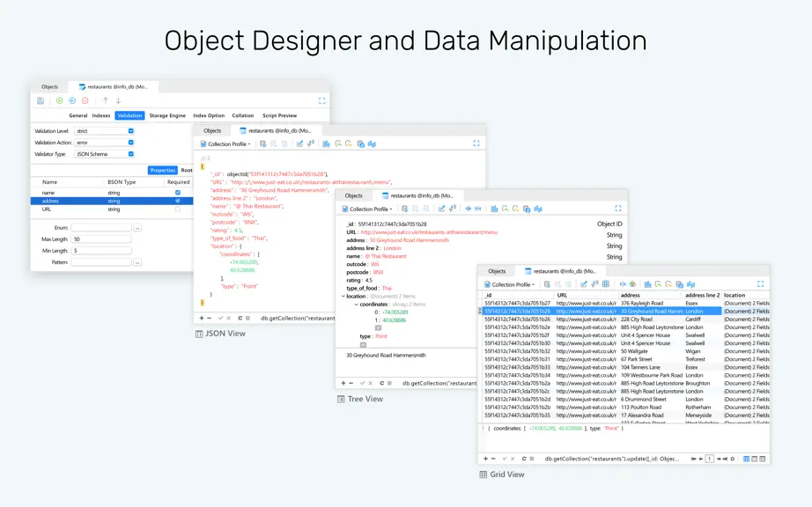812x507 pixels.
Task: Click Max Length input field
Action: coord(101,239)
